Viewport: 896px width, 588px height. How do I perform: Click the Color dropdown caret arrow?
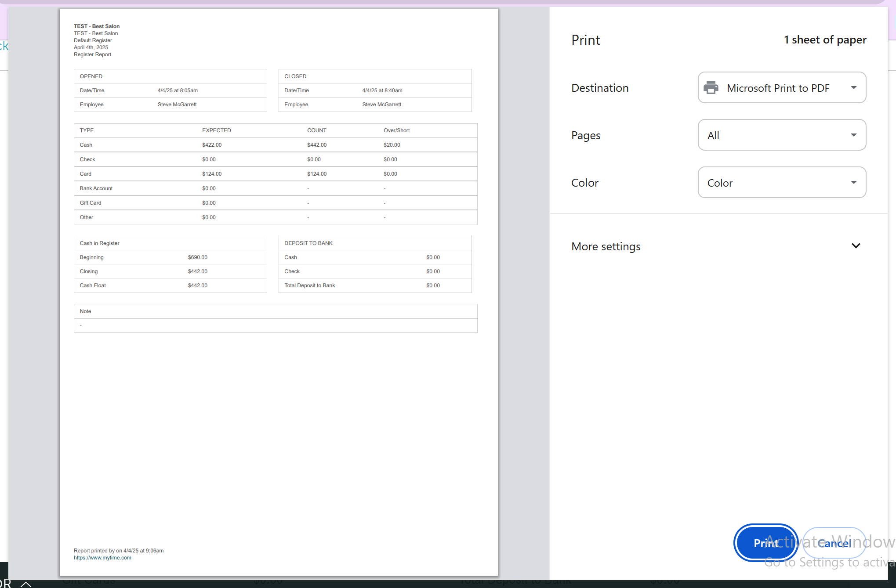pos(853,183)
